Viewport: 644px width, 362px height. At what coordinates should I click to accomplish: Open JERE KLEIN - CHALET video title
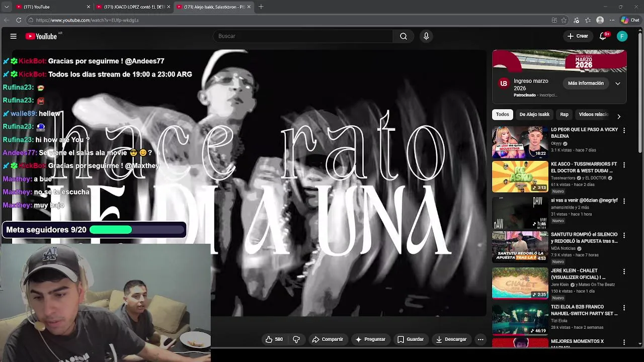578,274
